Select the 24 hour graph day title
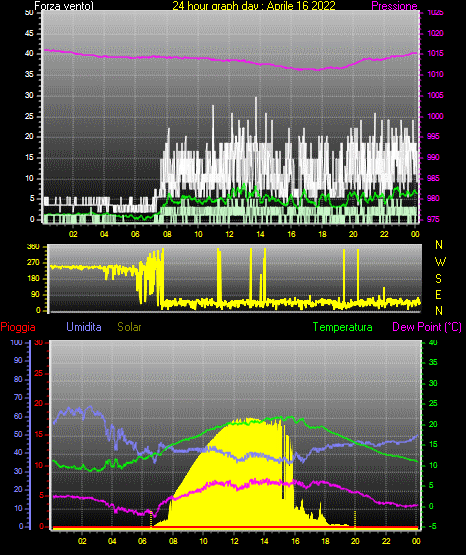This screenshot has width=466, height=555. click(254, 6)
